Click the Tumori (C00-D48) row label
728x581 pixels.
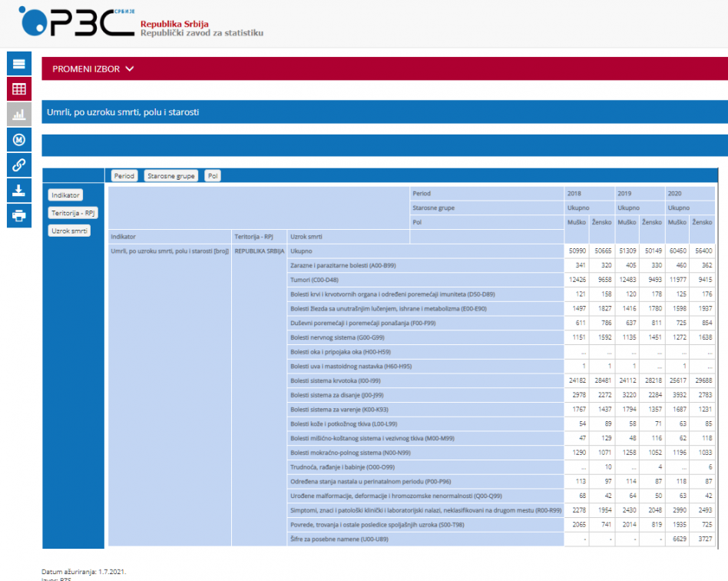[314, 280]
